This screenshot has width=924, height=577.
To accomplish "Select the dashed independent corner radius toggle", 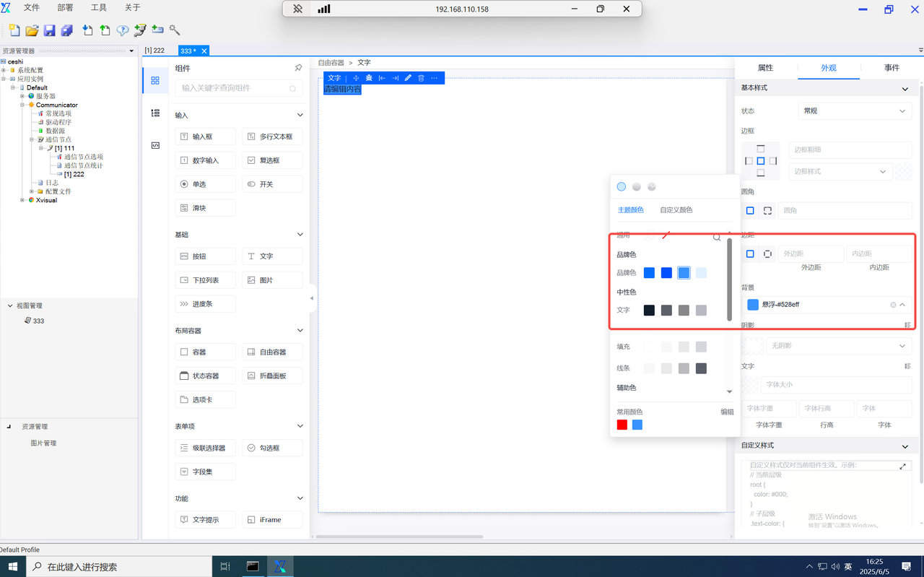I will tap(767, 211).
